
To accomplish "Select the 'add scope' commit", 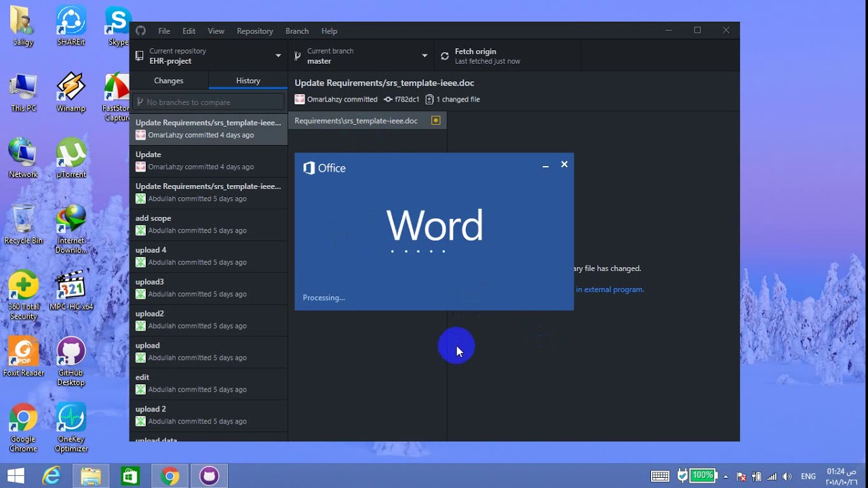I will [x=208, y=224].
